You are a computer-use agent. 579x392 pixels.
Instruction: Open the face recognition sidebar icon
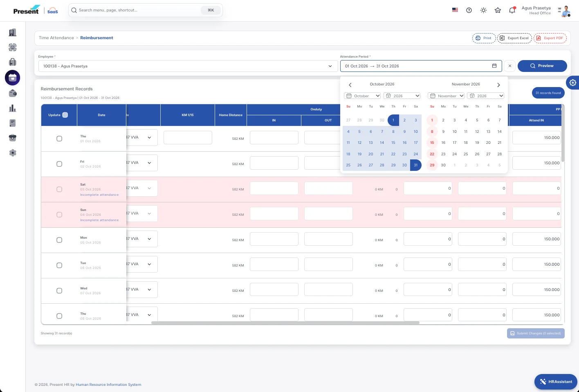pos(13,47)
